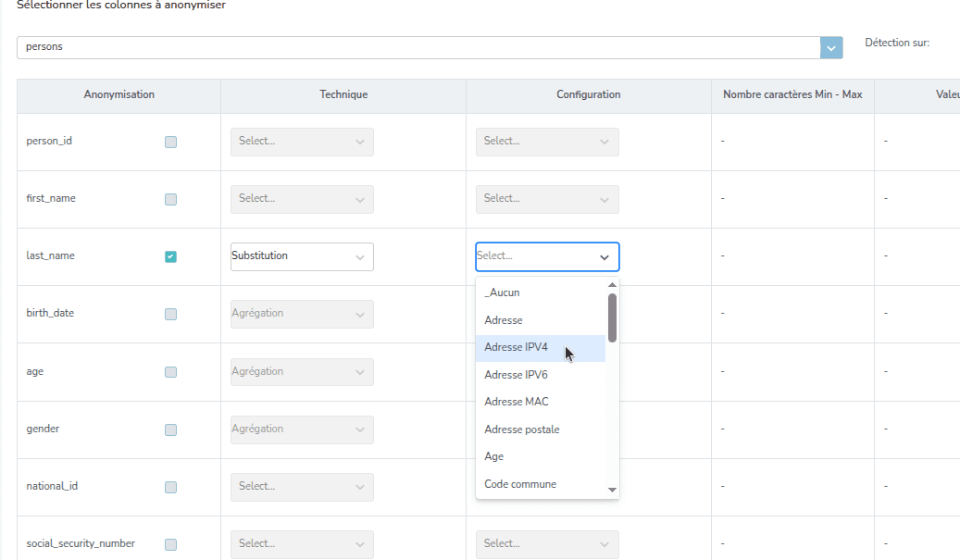Click the Technique column header
The image size is (960, 560).
pos(343,94)
